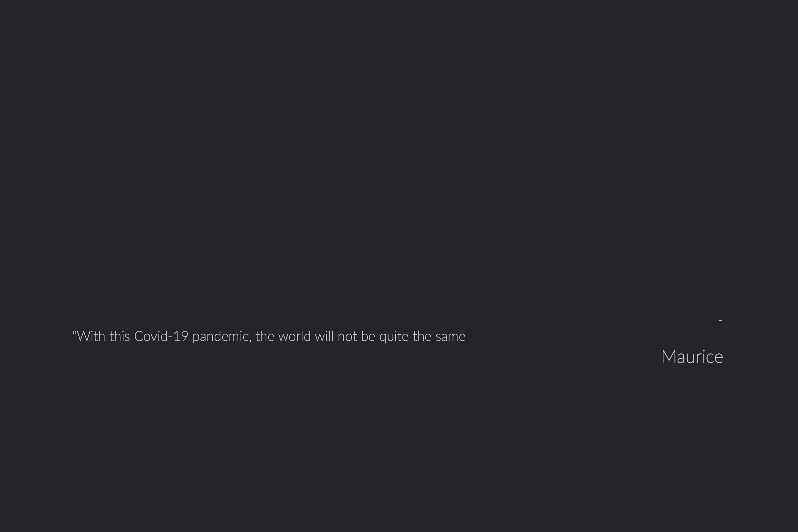Click the digits 19 in Covid-19
The image size is (798, 532).
tap(180, 336)
